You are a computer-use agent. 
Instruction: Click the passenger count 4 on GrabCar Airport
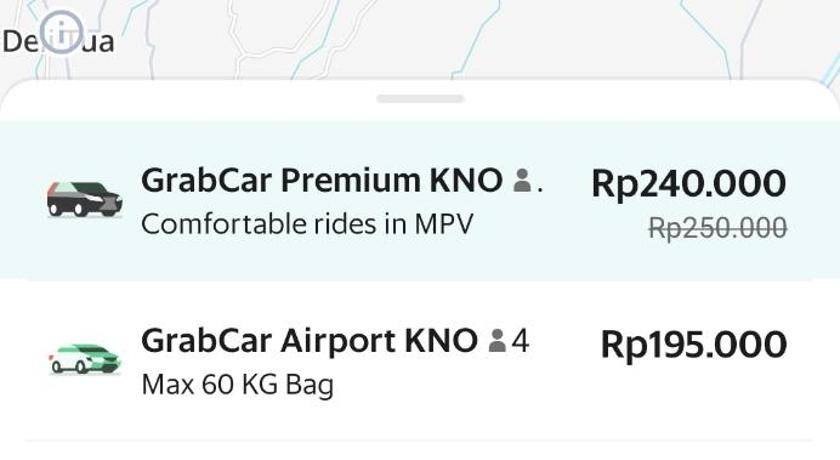520,341
